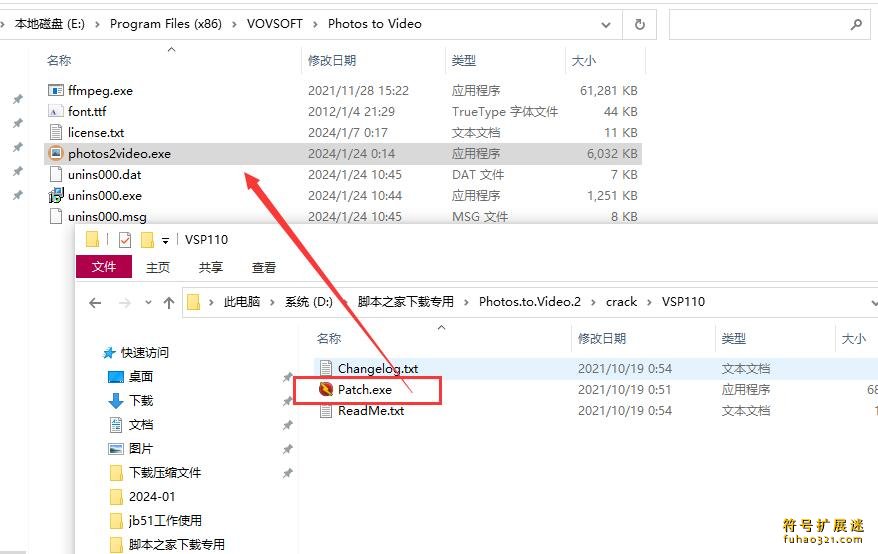
Task: Click the folder icon in VSP110 address bar
Action: pos(193,302)
